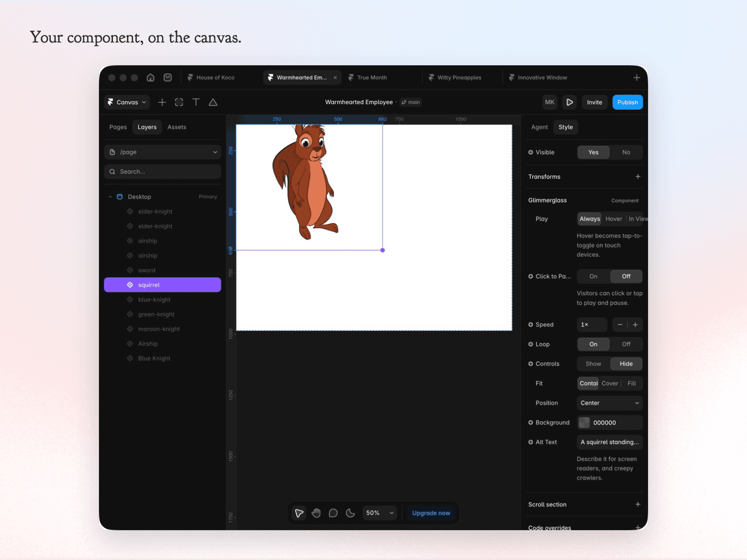Select the hand pan tool
The width and height of the screenshot is (747, 560).
(316, 513)
